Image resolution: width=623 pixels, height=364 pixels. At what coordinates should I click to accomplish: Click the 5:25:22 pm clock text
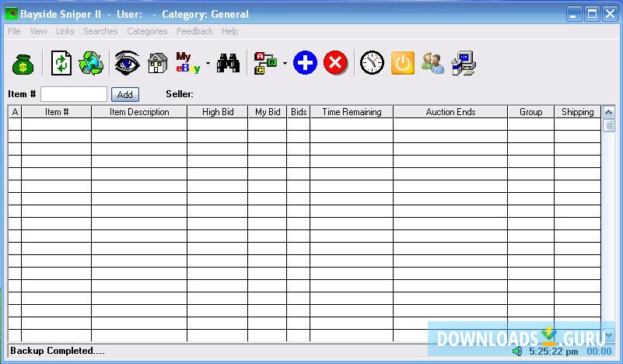pos(554,352)
